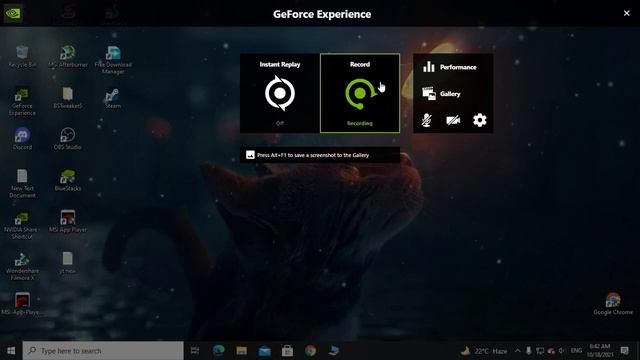Select the Steam desktop icon
The height and width of the screenshot is (360, 640).
tap(113, 98)
